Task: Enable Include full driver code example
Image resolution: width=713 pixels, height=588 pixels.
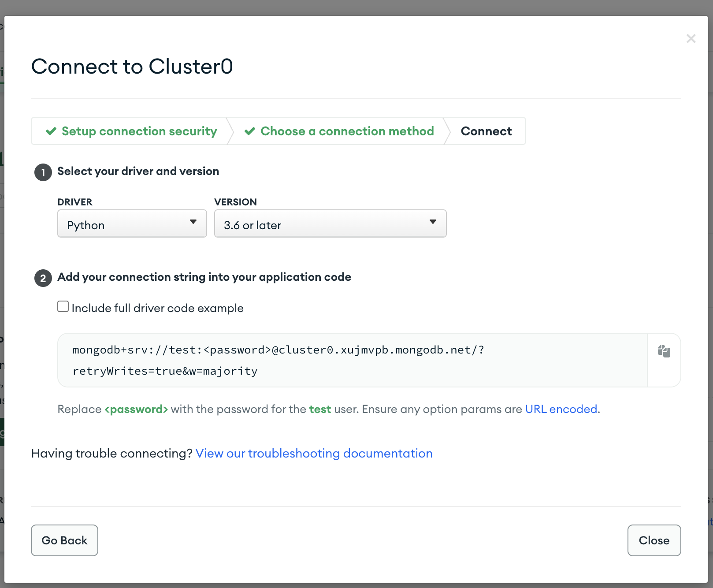Action: pos(63,306)
